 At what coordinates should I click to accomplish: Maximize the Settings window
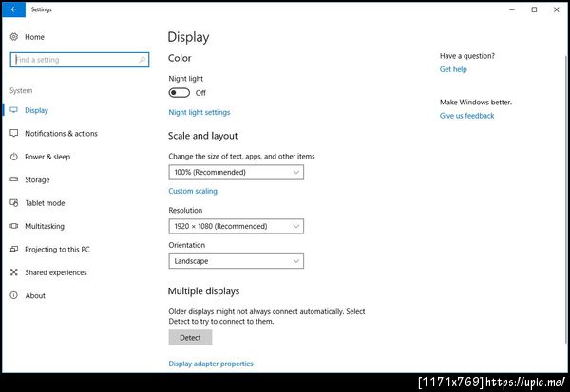[534, 9]
